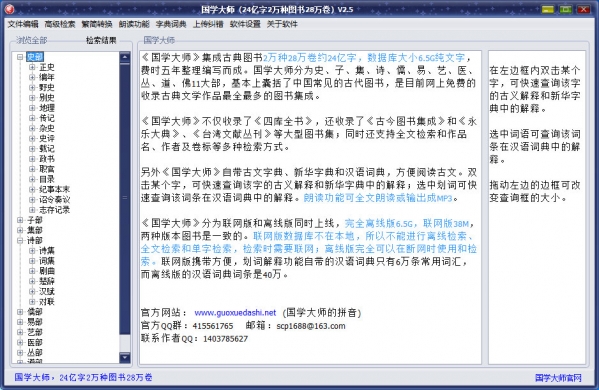Expand the 医部 category node
The image size is (599, 390).
point(20,342)
